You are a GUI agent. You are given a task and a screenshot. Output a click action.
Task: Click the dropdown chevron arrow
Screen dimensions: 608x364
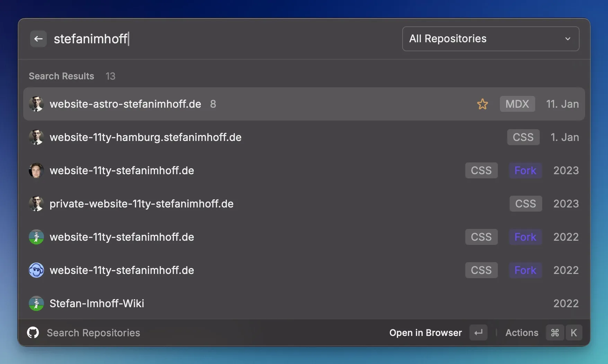tap(567, 39)
